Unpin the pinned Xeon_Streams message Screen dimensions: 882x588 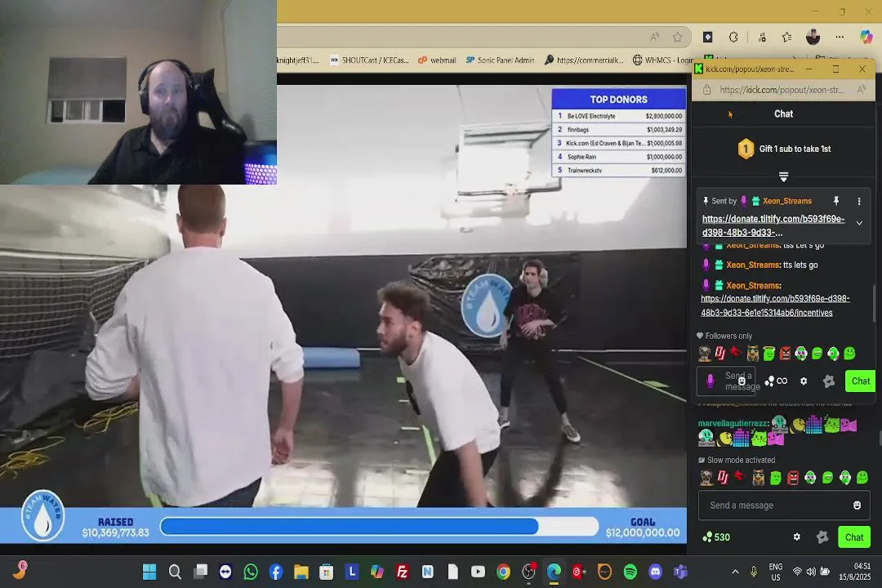pyautogui.click(x=836, y=201)
